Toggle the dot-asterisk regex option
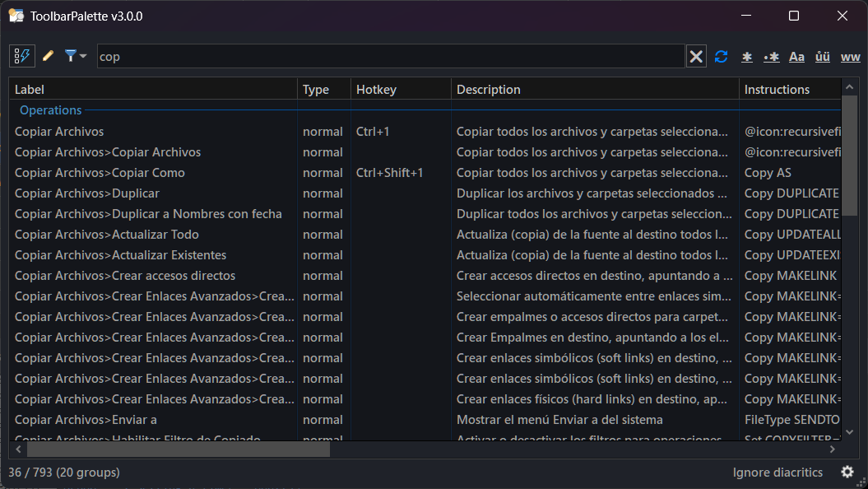The width and height of the screenshot is (868, 489). click(x=772, y=57)
